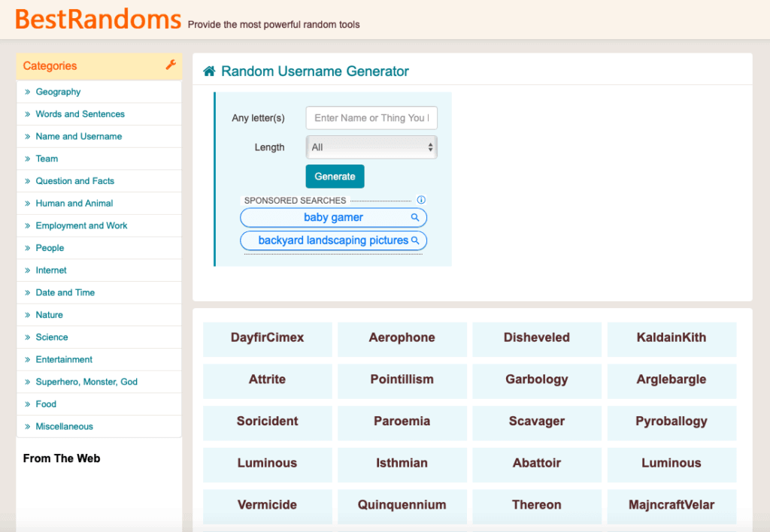770x532 pixels.
Task: Click the chevron icon before Geography
Action: pos(29,92)
